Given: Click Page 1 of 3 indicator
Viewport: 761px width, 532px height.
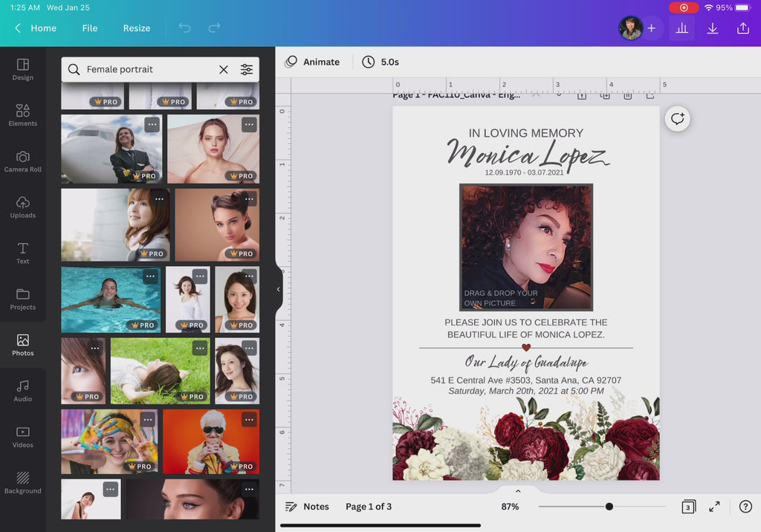Looking at the screenshot, I should point(369,506).
